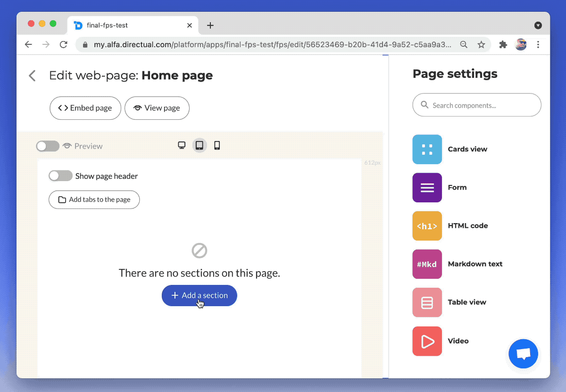566x392 pixels.
Task: Switch to desktop device view
Action: [182, 145]
